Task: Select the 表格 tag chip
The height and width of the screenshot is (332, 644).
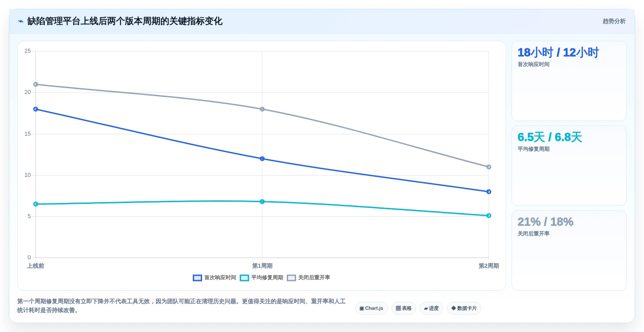Action: click(x=404, y=309)
